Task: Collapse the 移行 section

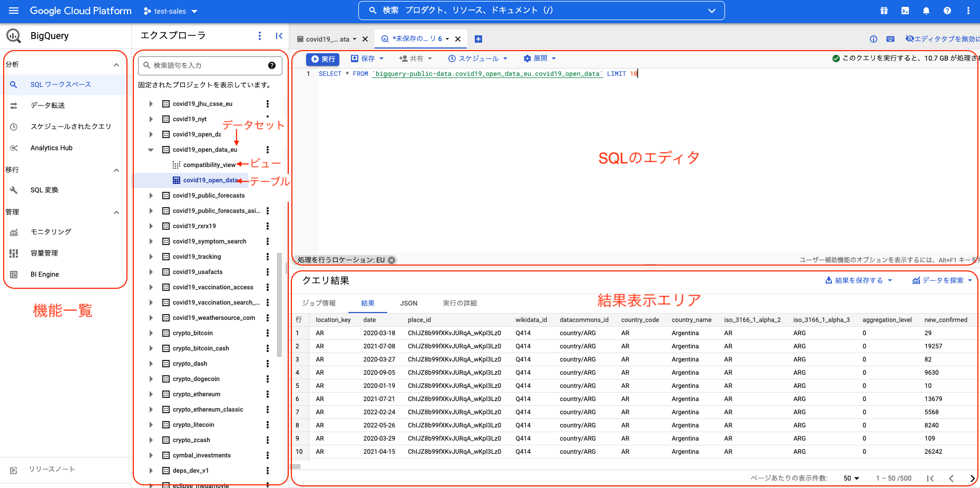Action: tap(116, 170)
